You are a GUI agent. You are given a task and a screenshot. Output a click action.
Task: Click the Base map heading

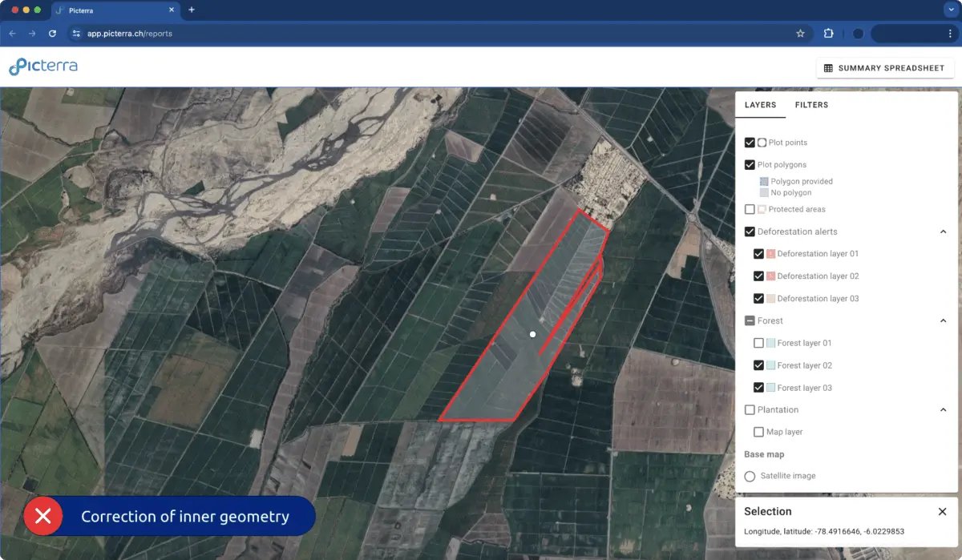[764, 454]
